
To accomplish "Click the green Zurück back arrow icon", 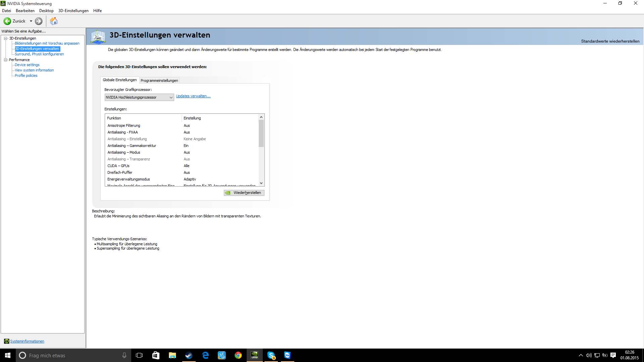I will click(7, 21).
